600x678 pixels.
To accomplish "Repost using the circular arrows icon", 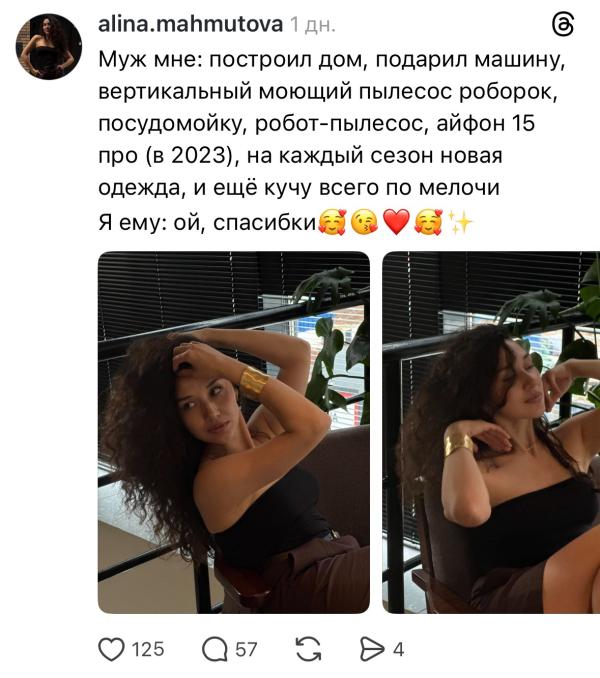I will tap(308, 649).
